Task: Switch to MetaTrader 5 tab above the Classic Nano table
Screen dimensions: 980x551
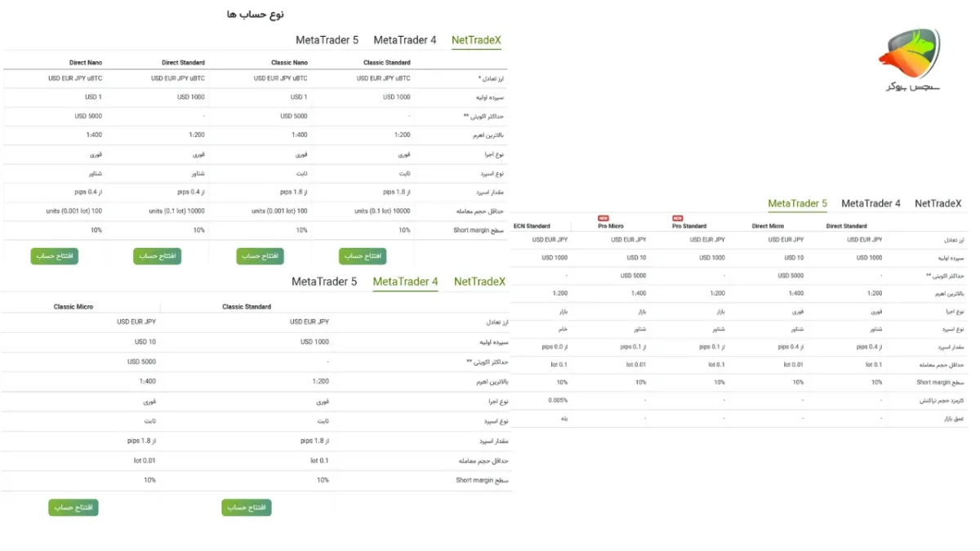Action: [x=327, y=40]
